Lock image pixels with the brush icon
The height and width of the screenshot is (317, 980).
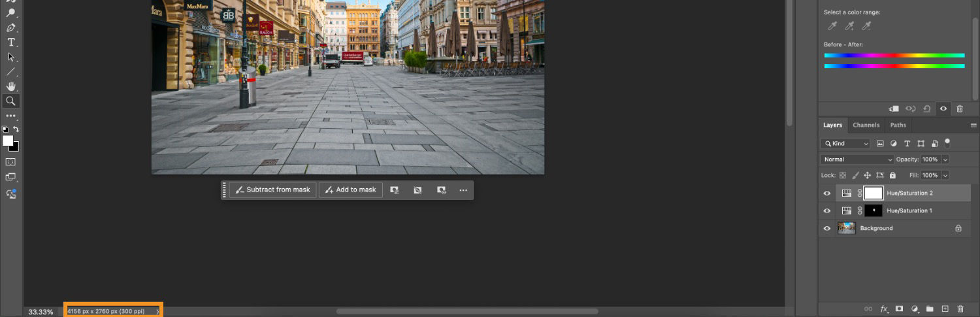855,175
